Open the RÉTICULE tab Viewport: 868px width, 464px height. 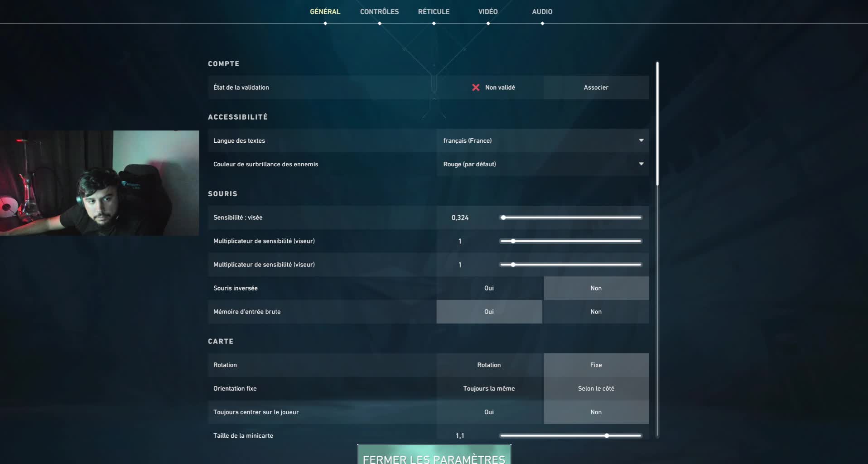pyautogui.click(x=434, y=12)
